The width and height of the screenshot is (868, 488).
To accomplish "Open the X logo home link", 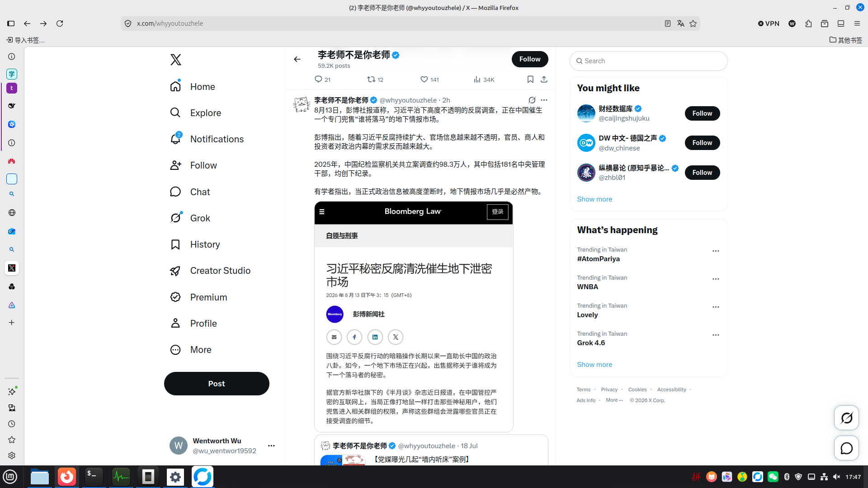I will (176, 60).
